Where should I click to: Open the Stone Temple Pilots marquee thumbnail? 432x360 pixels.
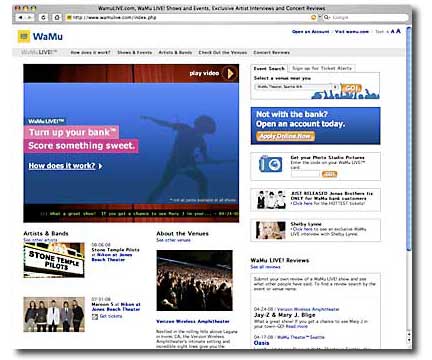[x=54, y=260]
